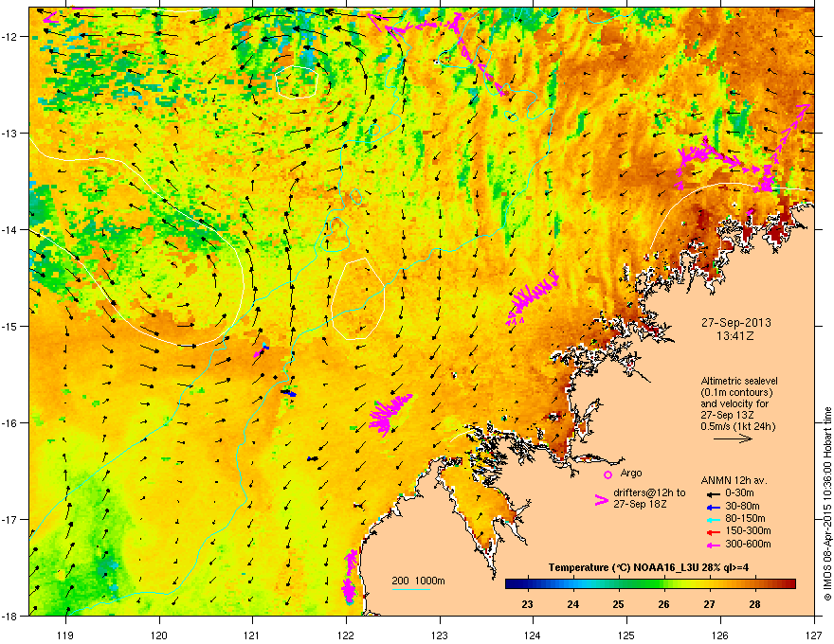
Task: Click the "Argo" legend label
Action: 631,473
